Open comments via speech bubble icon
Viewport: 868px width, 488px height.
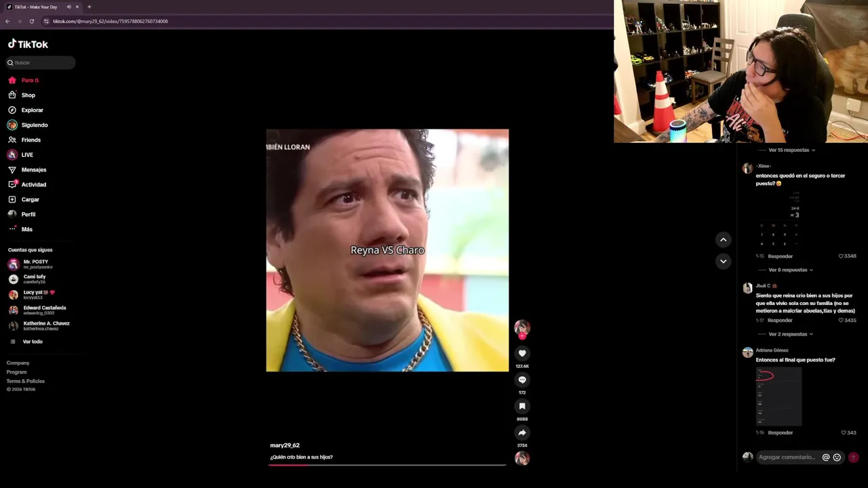[x=522, y=380]
